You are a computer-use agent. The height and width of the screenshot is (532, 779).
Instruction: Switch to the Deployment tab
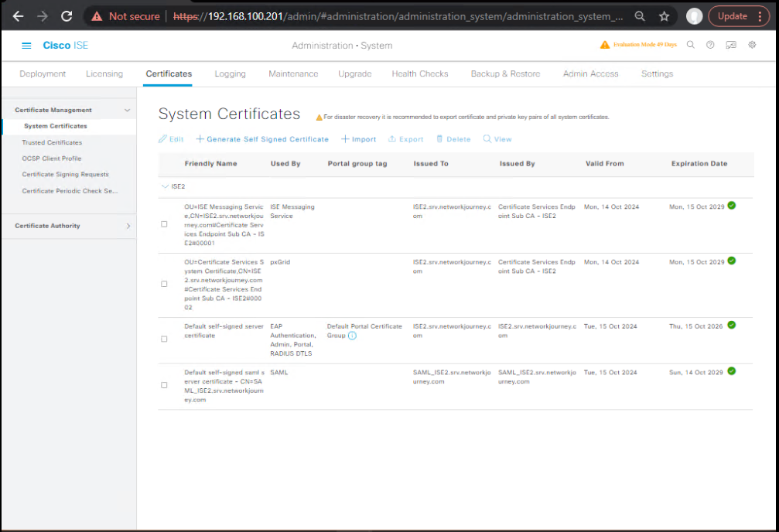43,74
